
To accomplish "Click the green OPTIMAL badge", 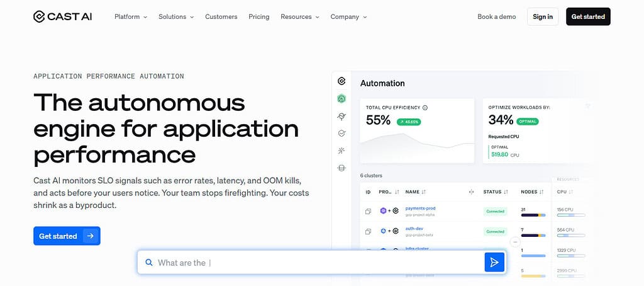I will [x=528, y=122].
